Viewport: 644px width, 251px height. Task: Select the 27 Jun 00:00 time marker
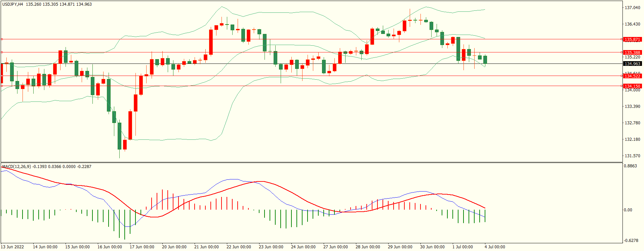[335, 247]
